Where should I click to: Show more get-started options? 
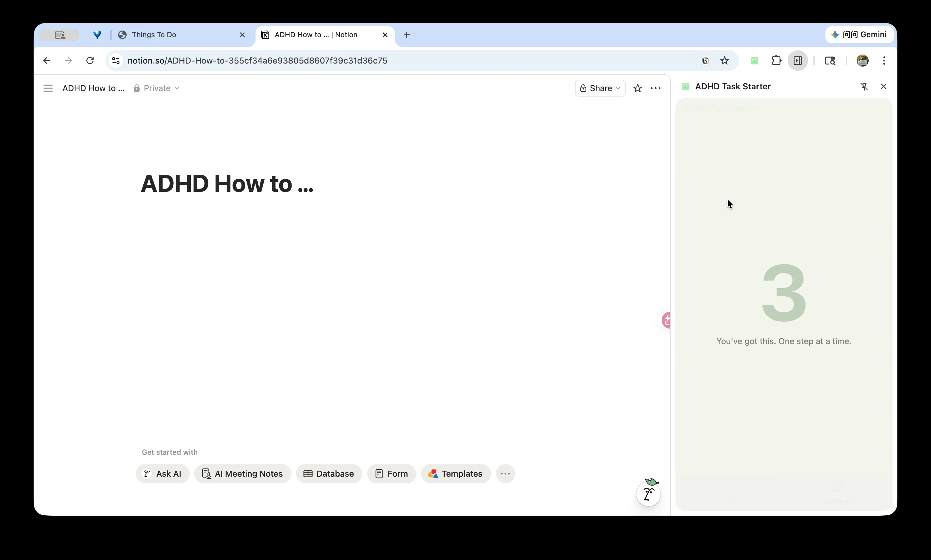(505, 474)
